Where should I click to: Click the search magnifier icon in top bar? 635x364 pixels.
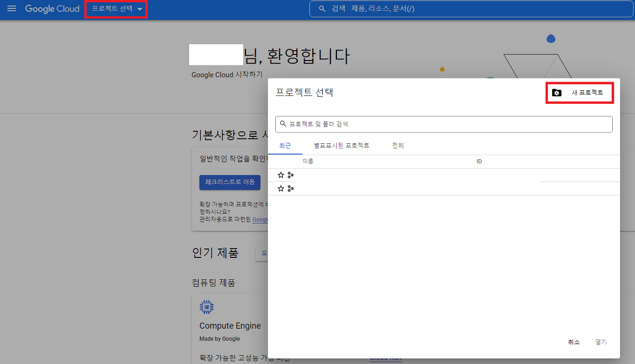322,9
